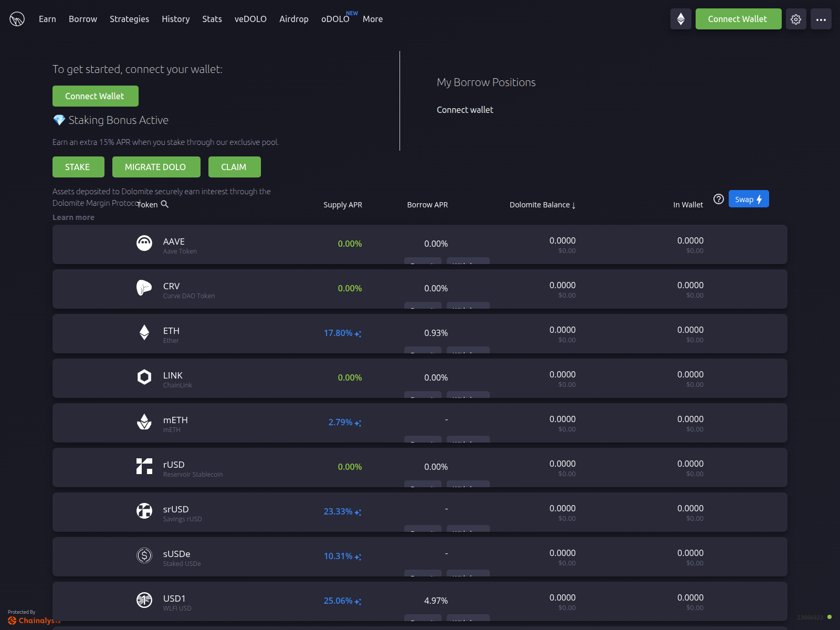
Task: Click the rUSD token icon
Action: point(144,466)
